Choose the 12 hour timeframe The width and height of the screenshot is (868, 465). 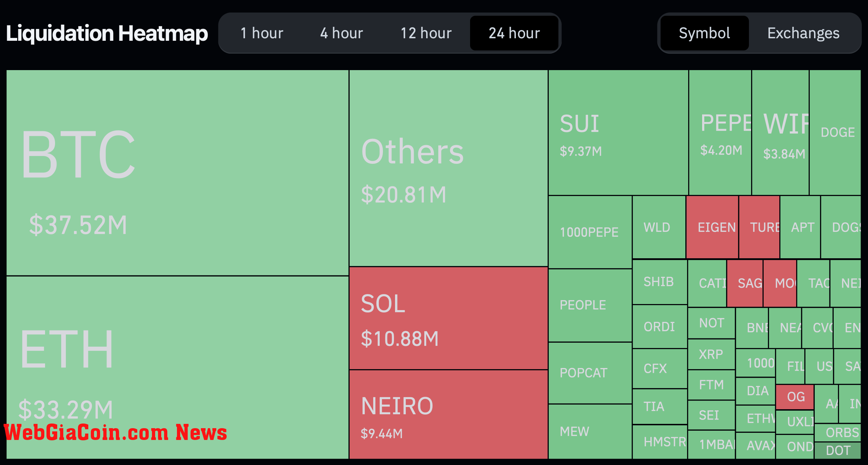pos(426,33)
